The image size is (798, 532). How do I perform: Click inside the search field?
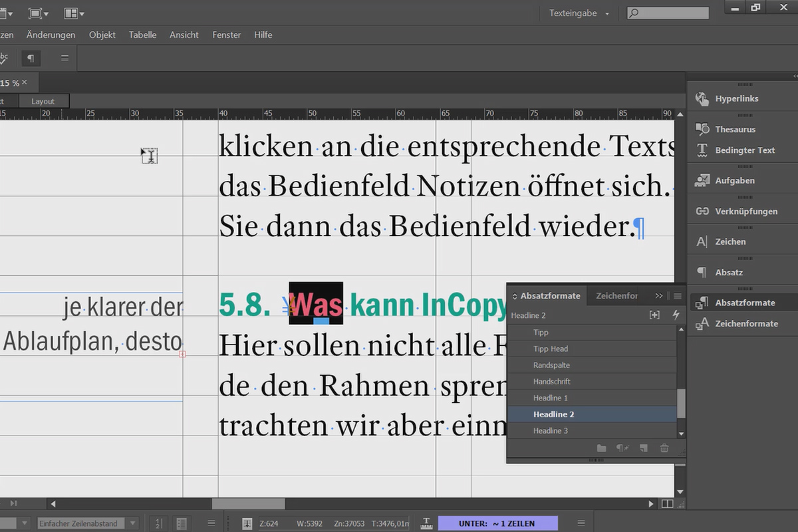(672, 12)
